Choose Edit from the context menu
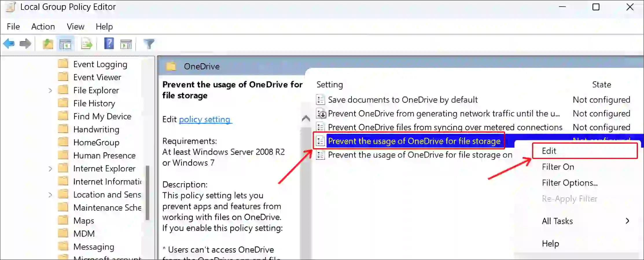 (x=585, y=151)
